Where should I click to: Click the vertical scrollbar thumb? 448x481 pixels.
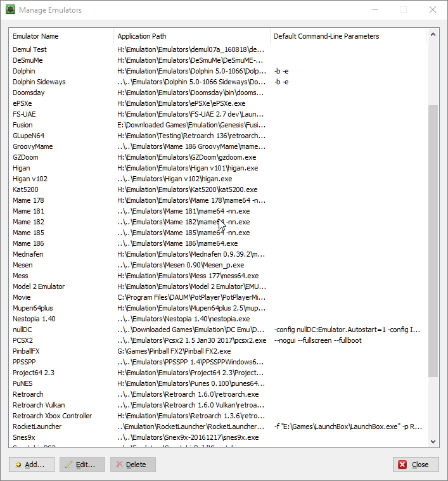[x=433, y=241]
